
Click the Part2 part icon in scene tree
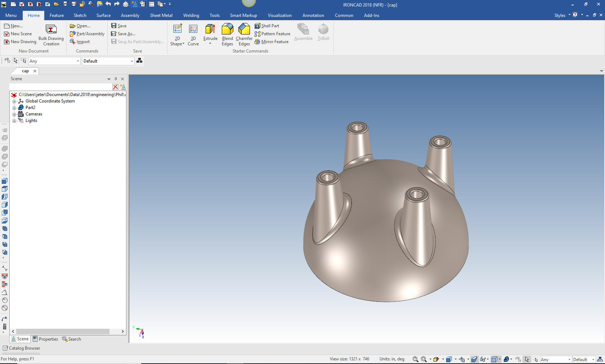[21, 108]
